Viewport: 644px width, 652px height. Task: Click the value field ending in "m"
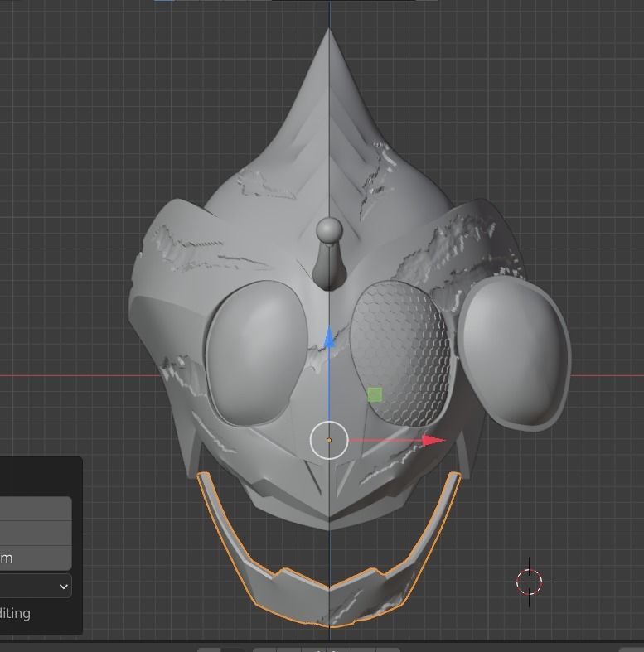coord(36,558)
